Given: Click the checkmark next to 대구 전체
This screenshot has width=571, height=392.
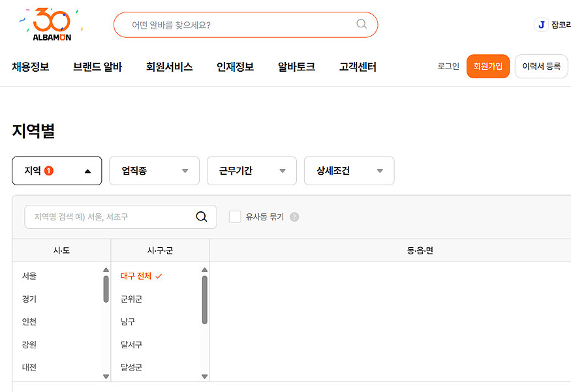Looking at the screenshot, I should (x=159, y=277).
